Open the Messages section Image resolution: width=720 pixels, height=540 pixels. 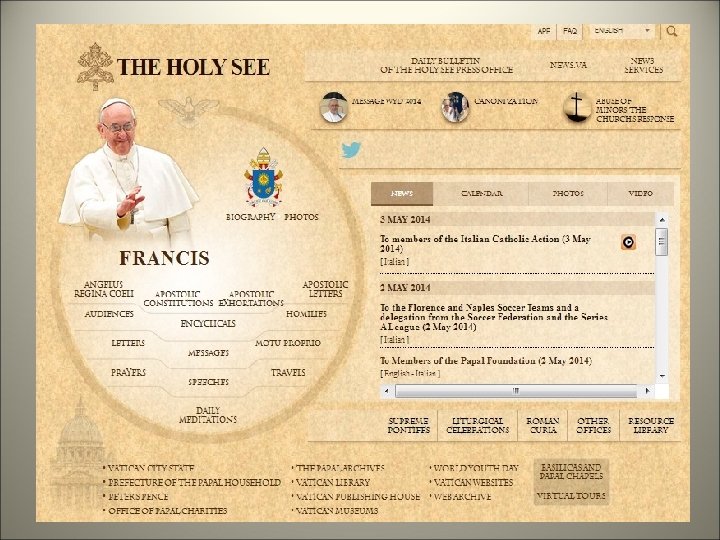[208, 353]
